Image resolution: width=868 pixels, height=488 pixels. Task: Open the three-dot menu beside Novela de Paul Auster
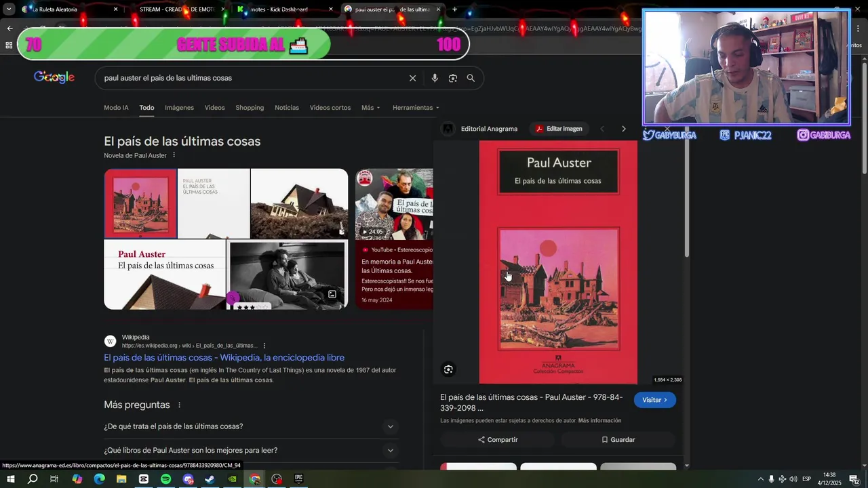174,155
